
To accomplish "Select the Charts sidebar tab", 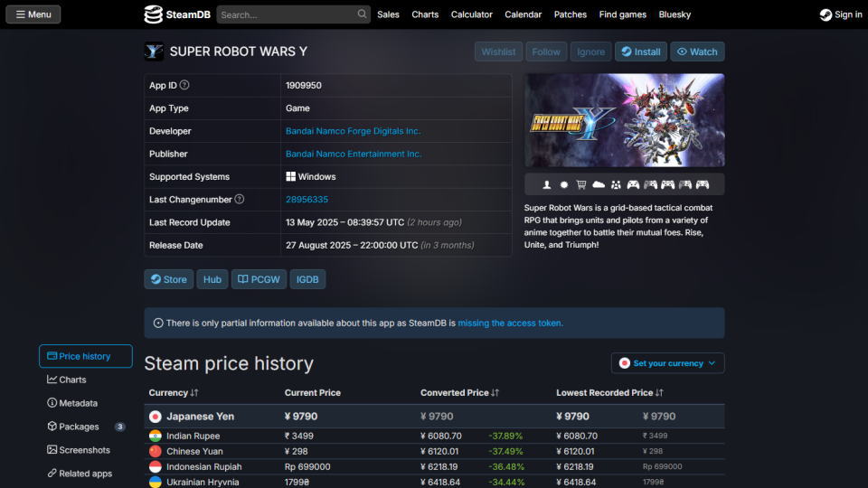I will pos(86,380).
